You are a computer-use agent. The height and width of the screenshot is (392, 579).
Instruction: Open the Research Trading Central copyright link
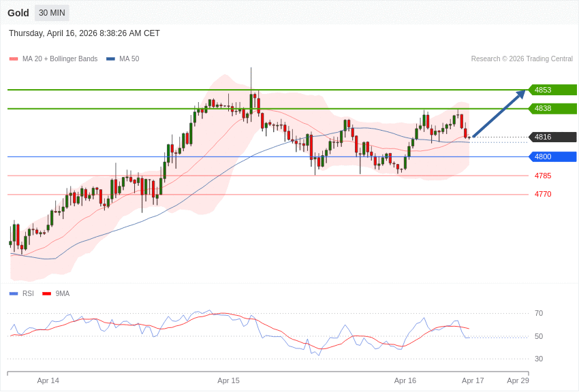tap(521, 59)
